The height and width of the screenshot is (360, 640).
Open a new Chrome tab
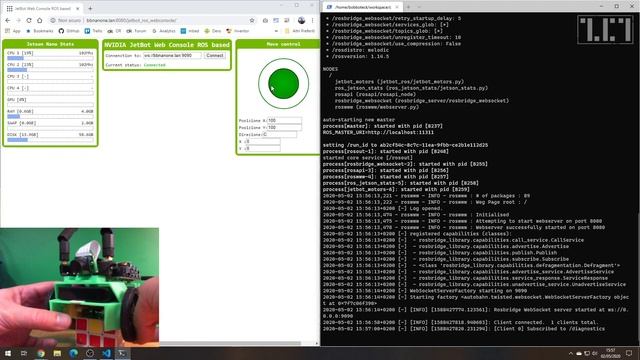pyautogui.click(x=90, y=8)
